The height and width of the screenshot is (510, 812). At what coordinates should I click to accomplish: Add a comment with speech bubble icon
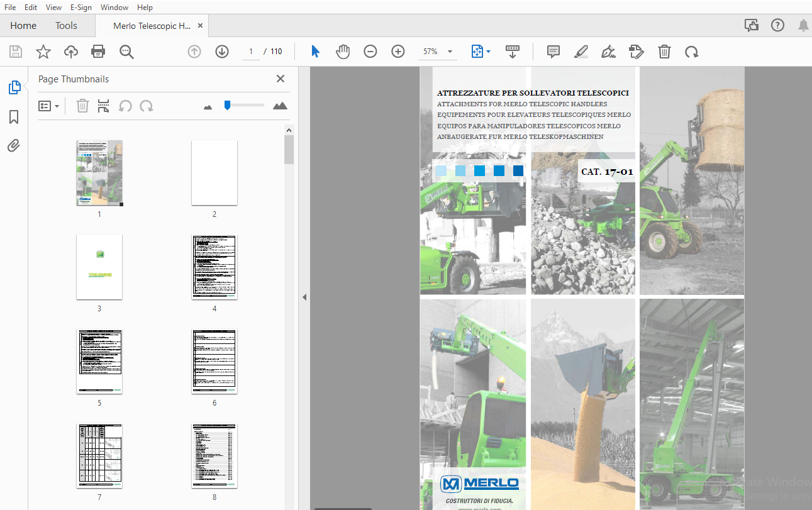pyautogui.click(x=553, y=52)
